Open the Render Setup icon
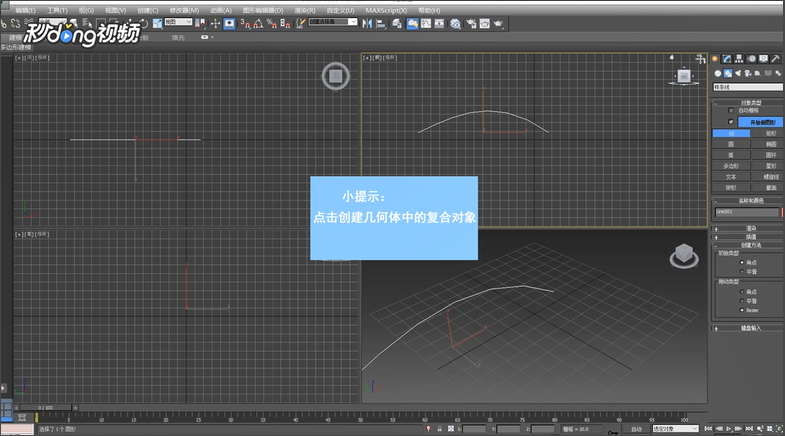The height and width of the screenshot is (436, 785). click(x=471, y=23)
